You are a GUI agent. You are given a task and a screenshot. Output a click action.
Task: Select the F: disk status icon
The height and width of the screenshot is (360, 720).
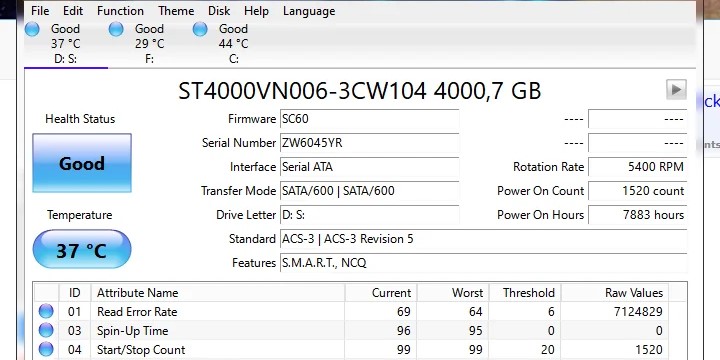coord(116,29)
